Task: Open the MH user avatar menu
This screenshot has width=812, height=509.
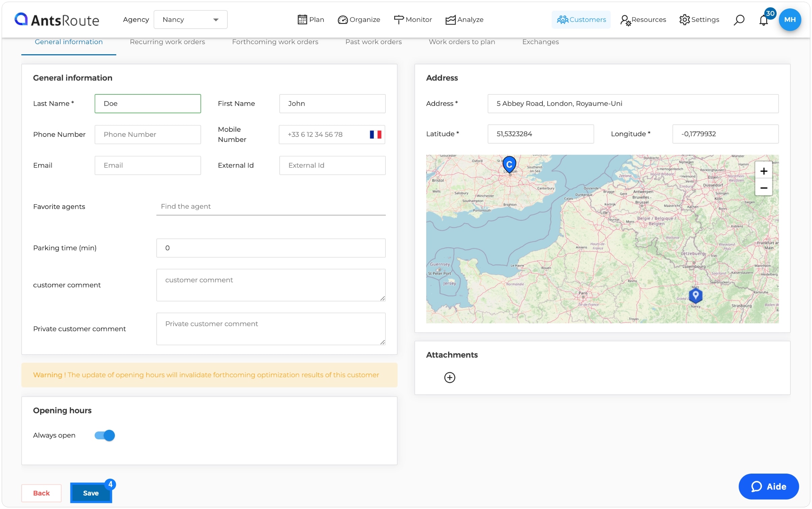Action: (x=789, y=20)
